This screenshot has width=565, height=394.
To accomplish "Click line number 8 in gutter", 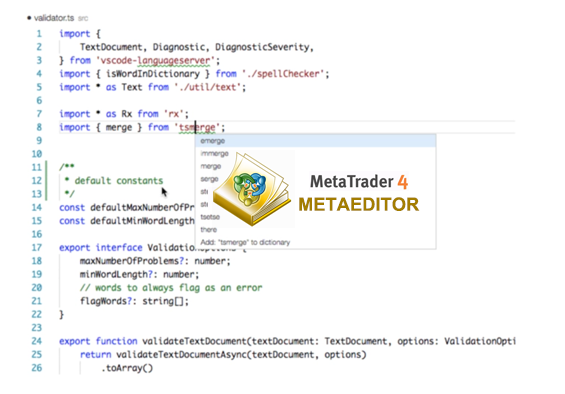I will (39, 127).
